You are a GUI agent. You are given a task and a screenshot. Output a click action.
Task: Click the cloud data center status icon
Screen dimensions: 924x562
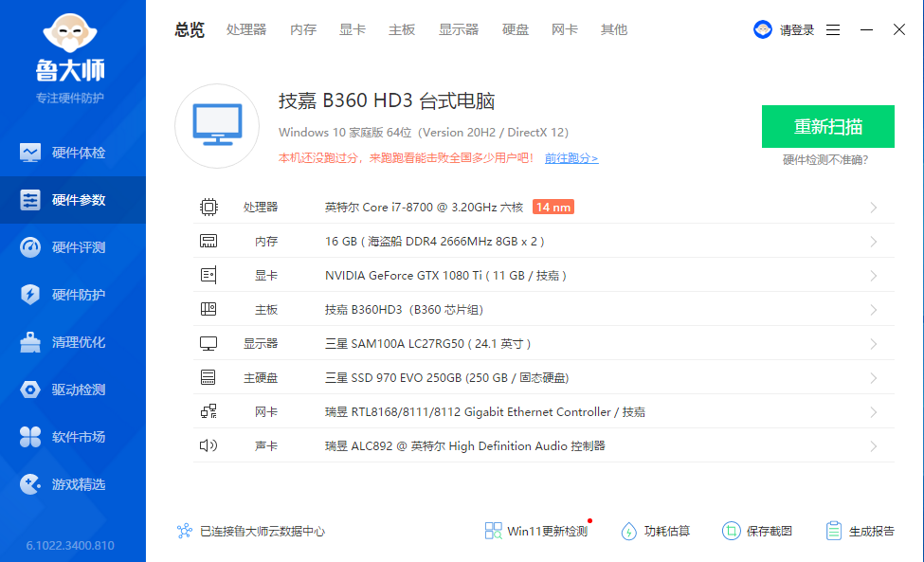coord(185,531)
